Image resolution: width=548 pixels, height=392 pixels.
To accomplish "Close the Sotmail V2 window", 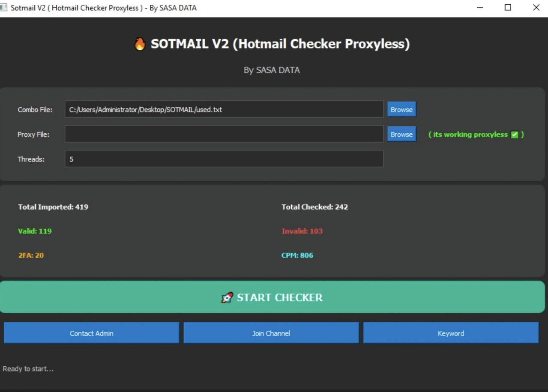I will coord(536,8).
